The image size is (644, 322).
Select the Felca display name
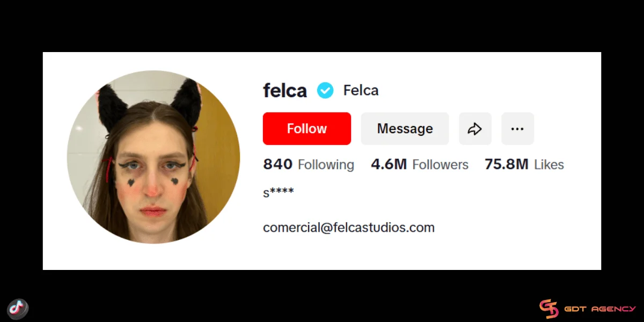click(361, 91)
